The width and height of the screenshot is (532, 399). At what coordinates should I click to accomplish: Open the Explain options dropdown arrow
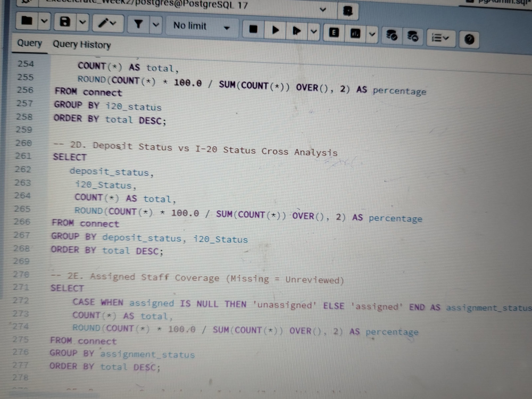(x=372, y=34)
